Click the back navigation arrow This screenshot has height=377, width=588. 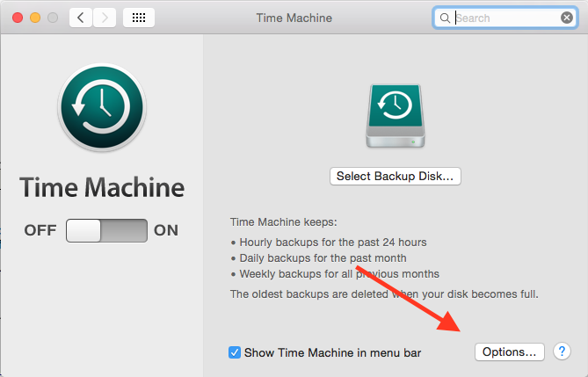click(81, 18)
